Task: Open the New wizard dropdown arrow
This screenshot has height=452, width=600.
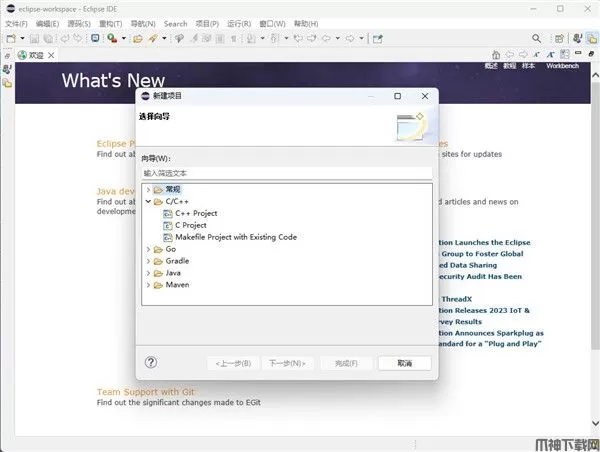Action: pos(22,38)
